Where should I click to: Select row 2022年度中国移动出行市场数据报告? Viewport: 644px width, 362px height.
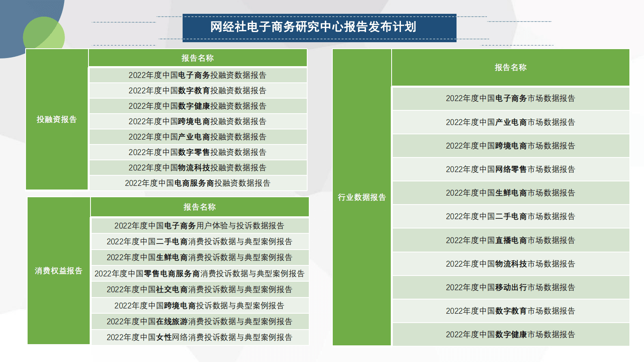(x=510, y=287)
